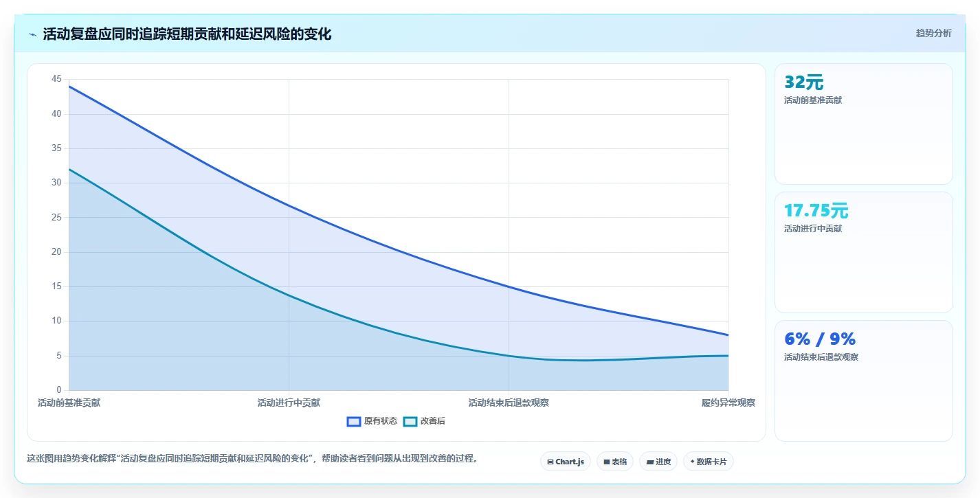This screenshot has width=980, height=498.
Task: Click the x-axis label 履约异常观察
Action: click(x=728, y=403)
